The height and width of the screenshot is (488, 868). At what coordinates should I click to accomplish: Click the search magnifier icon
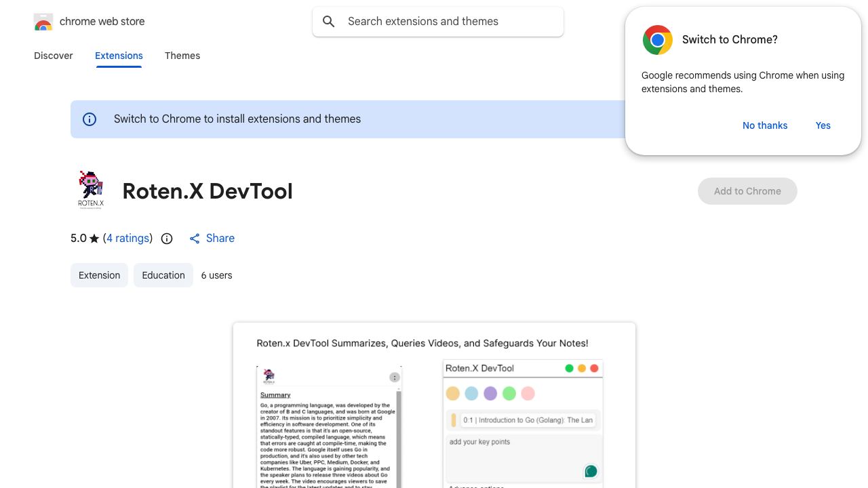pos(329,22)
